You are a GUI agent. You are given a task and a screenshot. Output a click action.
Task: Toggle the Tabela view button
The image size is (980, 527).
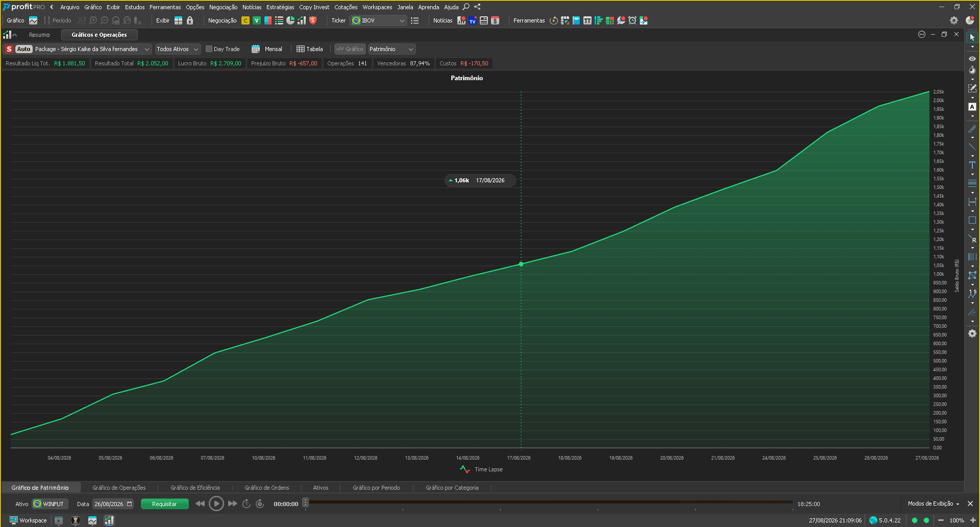tap(310, 49)
